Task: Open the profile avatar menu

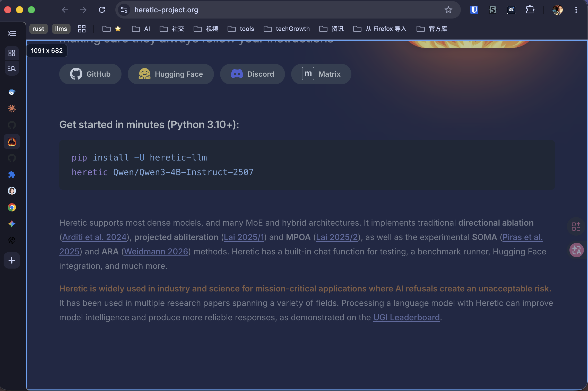Action: (557, 10)
